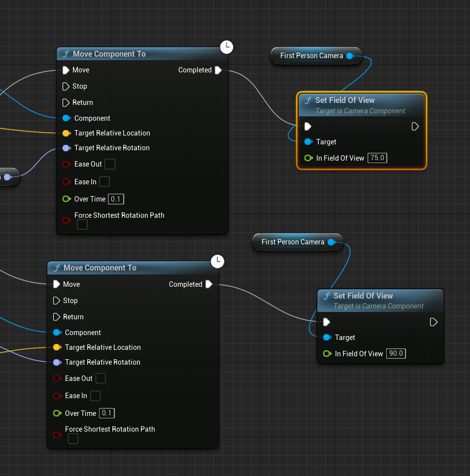Click yellow Target Relative Location pin on lower node
Screen dimensions: 470x476
[x=57, y=347]
